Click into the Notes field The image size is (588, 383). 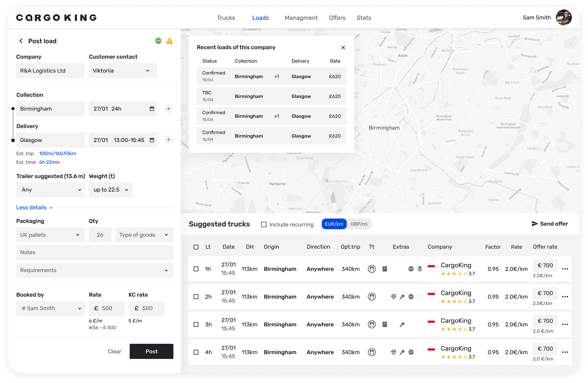(95, 253)
